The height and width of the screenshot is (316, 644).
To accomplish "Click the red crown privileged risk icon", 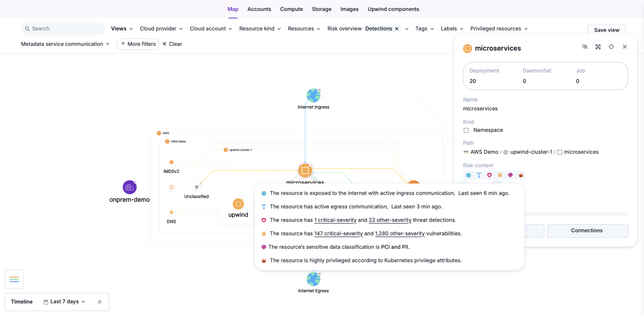I will pos(521,175).
